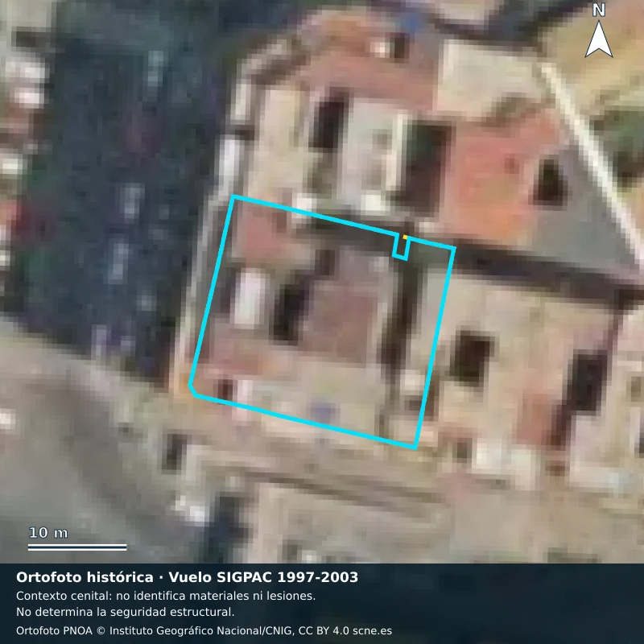The width and height of the screenshot is (644, 644).
Task: Click the "10 m" scale bar label
Action: [48, 533]
